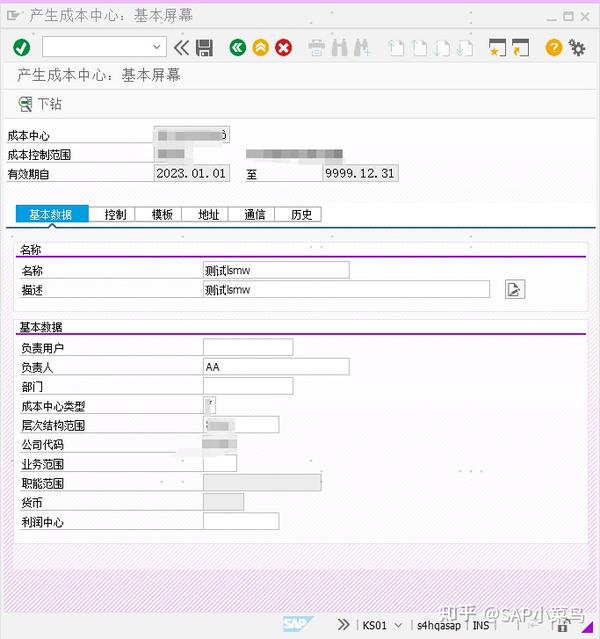This screenshot has width=600, height=639.
Task: Save the cost center with floppy icon
Action: tap(204, 48)
